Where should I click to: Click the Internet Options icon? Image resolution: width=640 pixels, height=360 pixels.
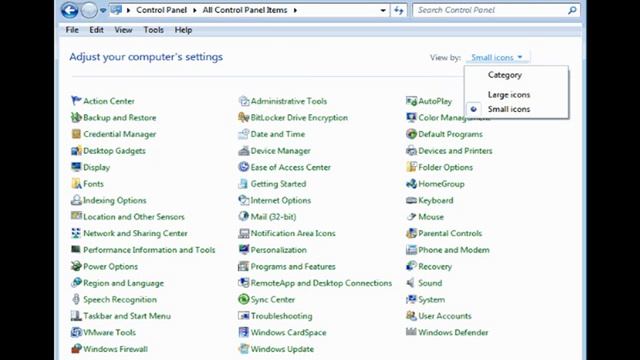244,200
